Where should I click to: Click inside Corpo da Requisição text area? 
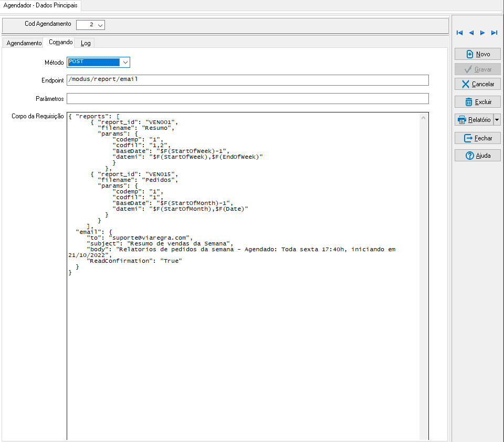(x=241, y=342)
